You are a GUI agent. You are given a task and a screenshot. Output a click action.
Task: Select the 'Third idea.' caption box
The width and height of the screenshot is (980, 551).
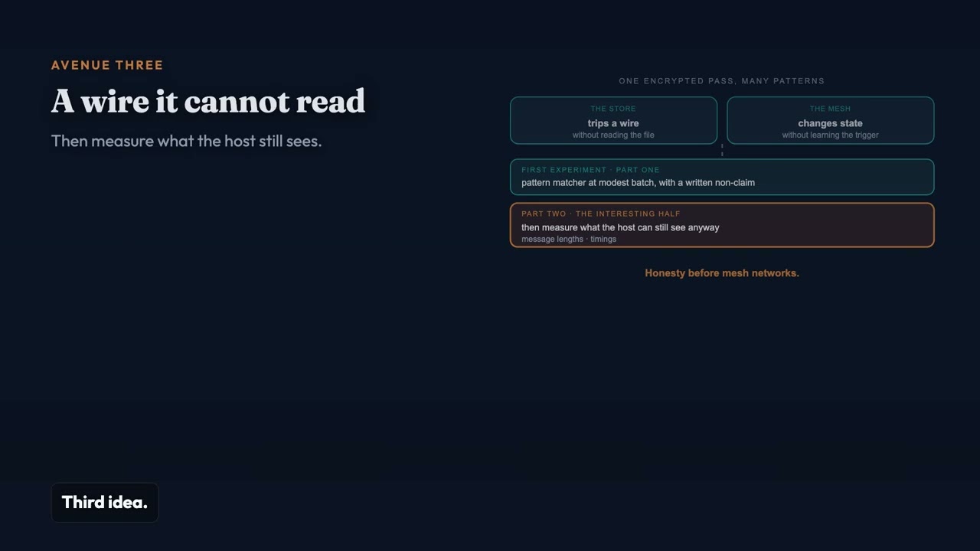(x=105, y=503)
